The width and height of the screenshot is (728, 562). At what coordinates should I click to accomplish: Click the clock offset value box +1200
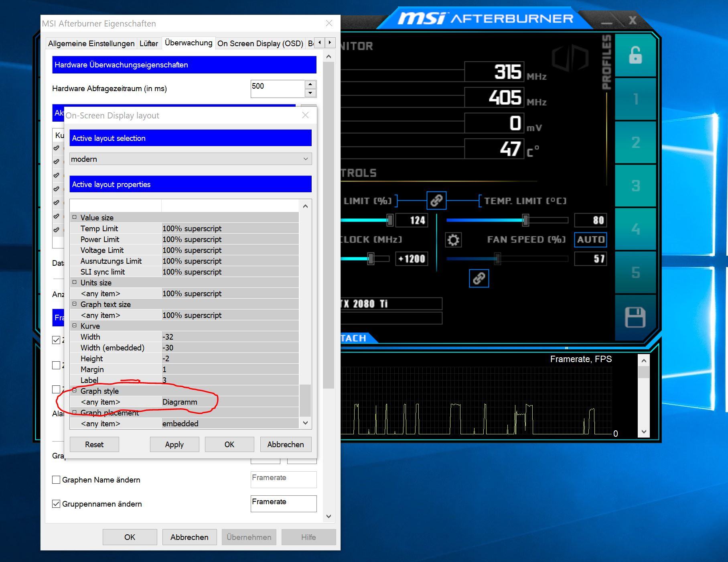tap(412, 259)
